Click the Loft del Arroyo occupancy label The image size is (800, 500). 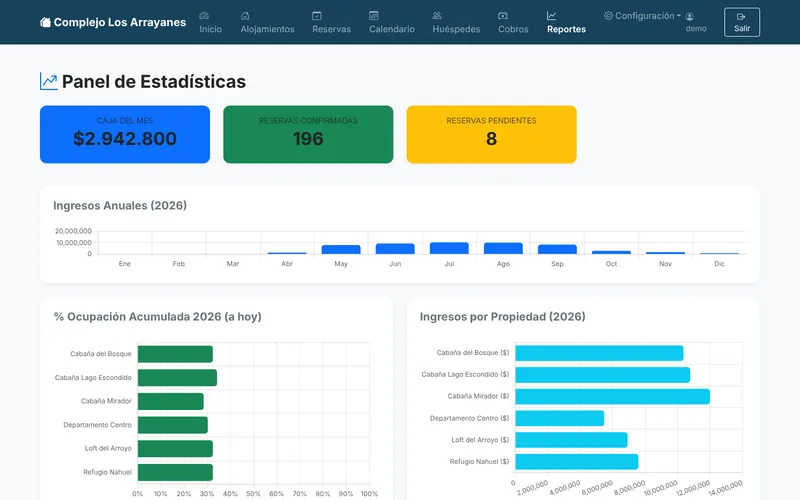pos(108,448)
